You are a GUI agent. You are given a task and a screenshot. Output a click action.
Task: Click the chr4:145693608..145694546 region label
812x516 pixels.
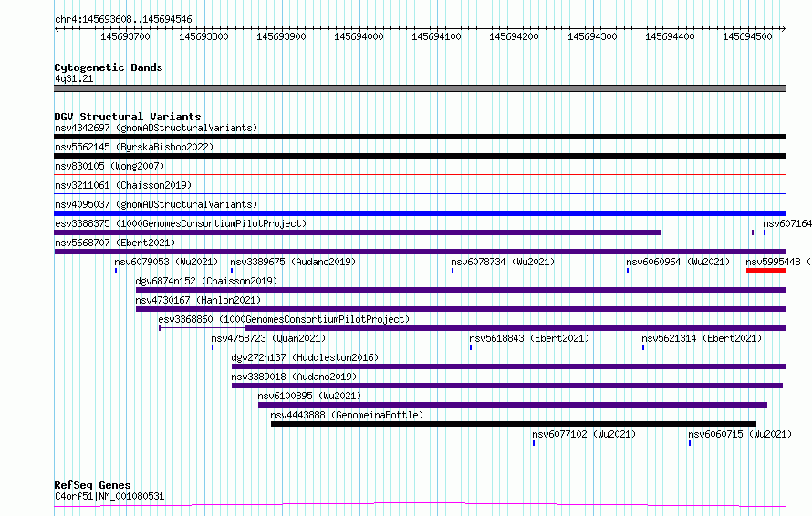coord(123,20)
